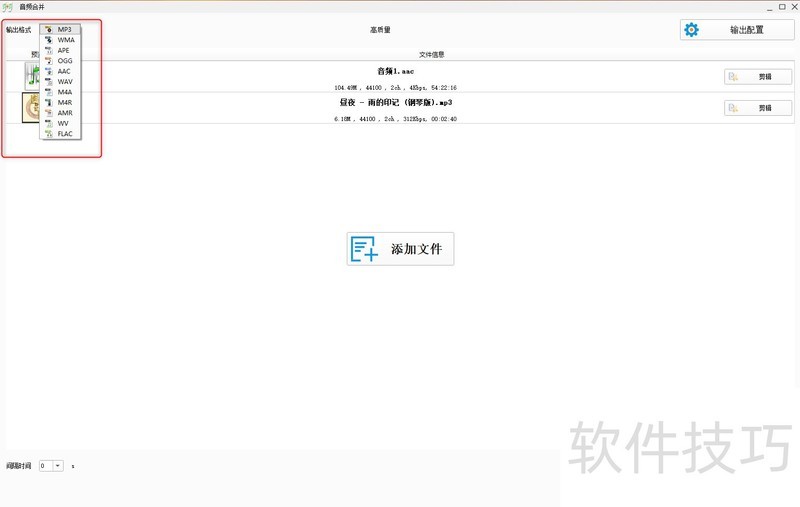Click the 文件信息 column header
The width and height of the screenshot is (800, 507).
(x=432, y=55)
